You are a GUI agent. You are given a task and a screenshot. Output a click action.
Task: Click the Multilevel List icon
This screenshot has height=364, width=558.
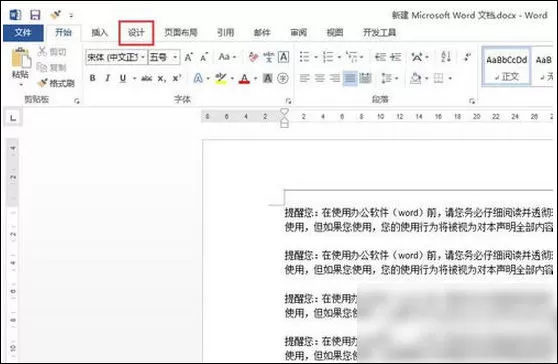[x=352, y=57]
